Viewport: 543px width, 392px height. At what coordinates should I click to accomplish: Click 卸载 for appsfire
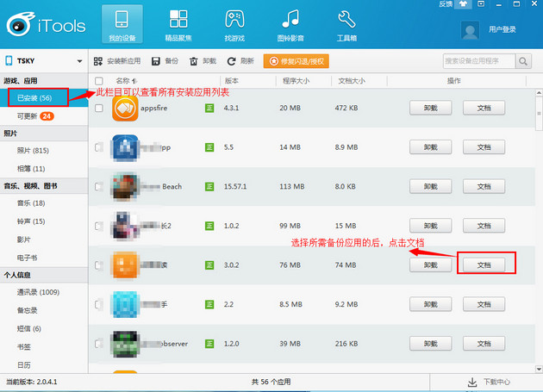point(430,108)
